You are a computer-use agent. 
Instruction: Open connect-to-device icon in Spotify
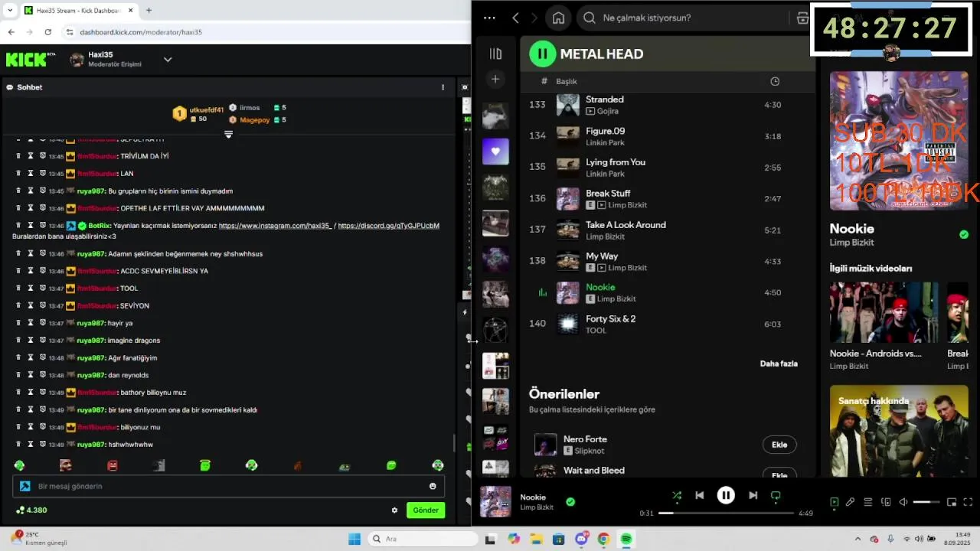[x=886, y=502]
